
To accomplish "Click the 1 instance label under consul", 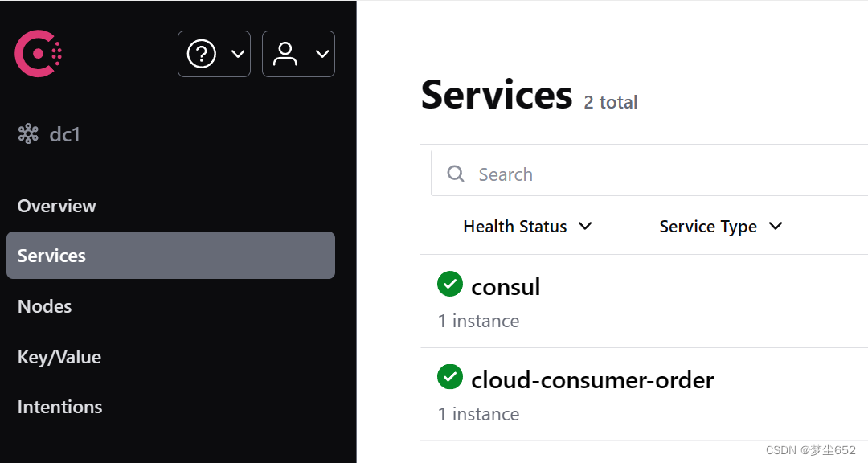I will (x=478, y=320).
